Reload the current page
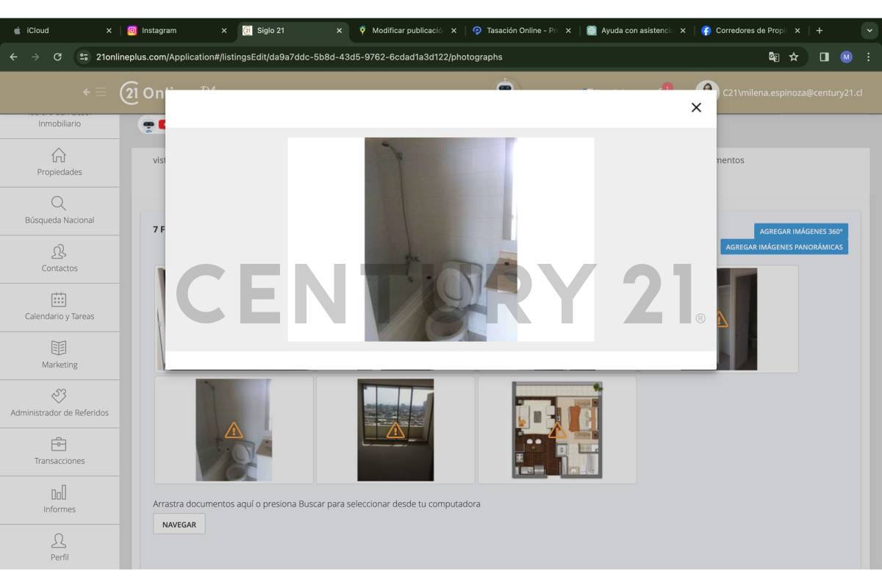 pos(57,57)
